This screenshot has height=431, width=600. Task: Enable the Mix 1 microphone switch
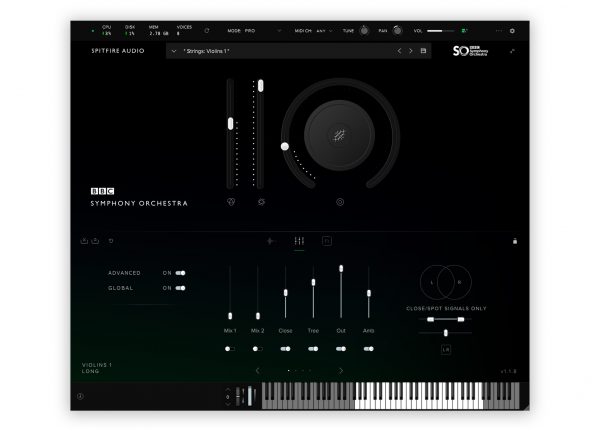(x=230, y=349)
